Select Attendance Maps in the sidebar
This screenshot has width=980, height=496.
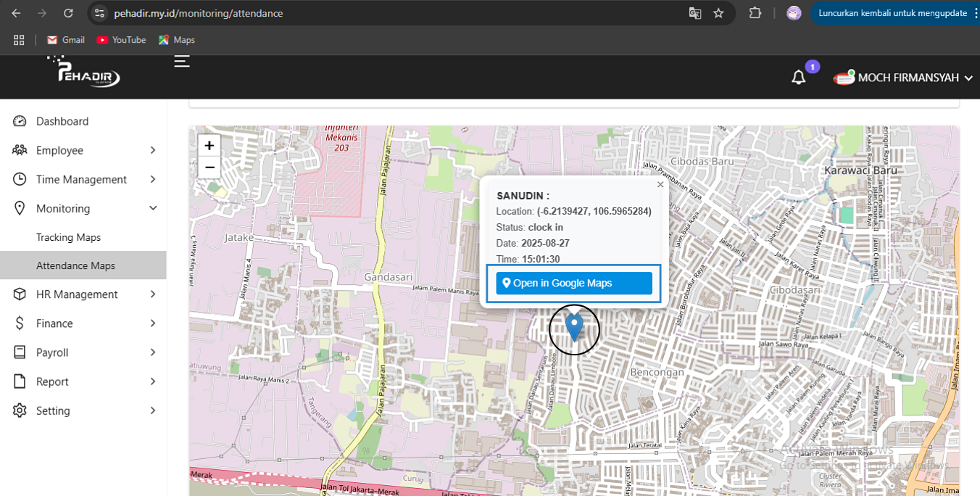pos(75,265)
